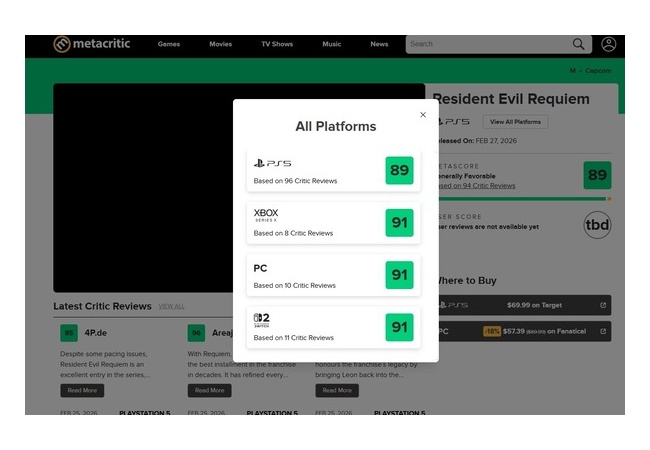Click the 85 score badge for 4P.de
The height and width of the screenshot is (450, 650).
(x=69, y=333)
